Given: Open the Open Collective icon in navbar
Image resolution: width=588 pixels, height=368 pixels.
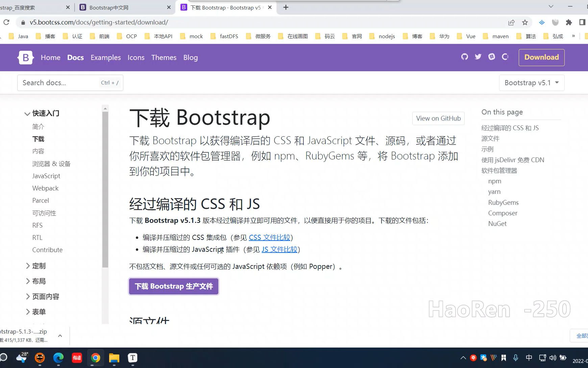Looking at the screenshot, I should 505,57.
